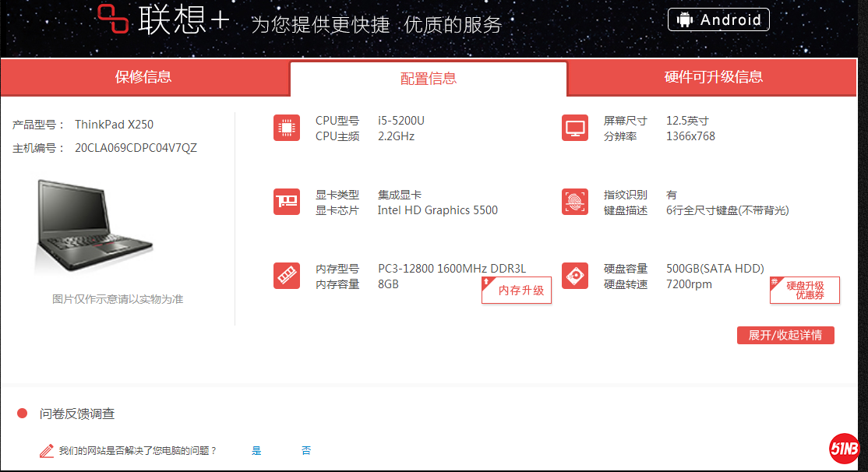Image resolution: width=868 pixels, height=472 pixels.
Task: Answer 否 to the survey question
Action: (306, 451)
